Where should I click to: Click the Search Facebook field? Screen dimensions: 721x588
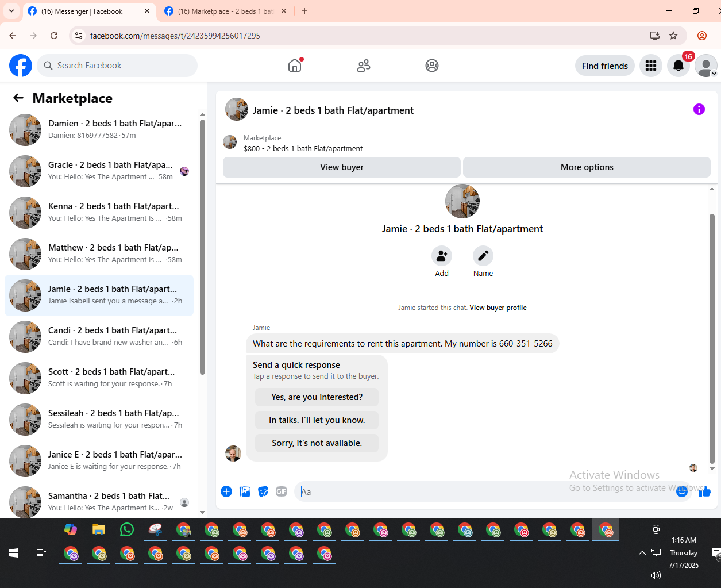coord(117,66)
